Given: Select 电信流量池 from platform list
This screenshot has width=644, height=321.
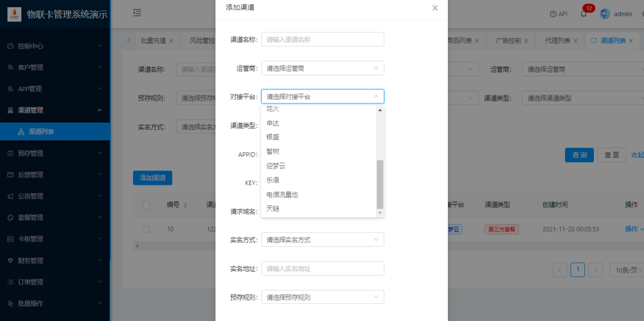Looking at the screenshot, I should [x=319, y=195].
